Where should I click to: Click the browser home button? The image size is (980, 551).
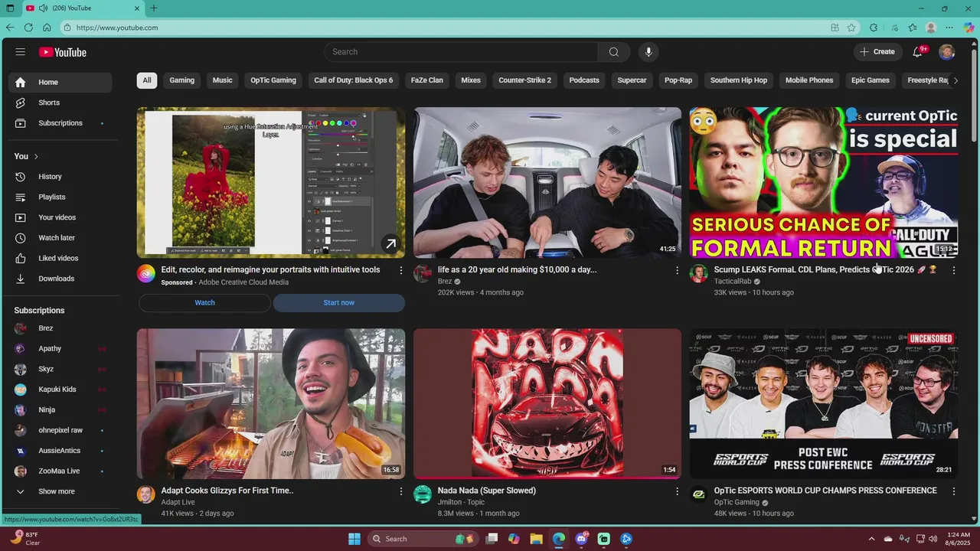pos(47,28)
